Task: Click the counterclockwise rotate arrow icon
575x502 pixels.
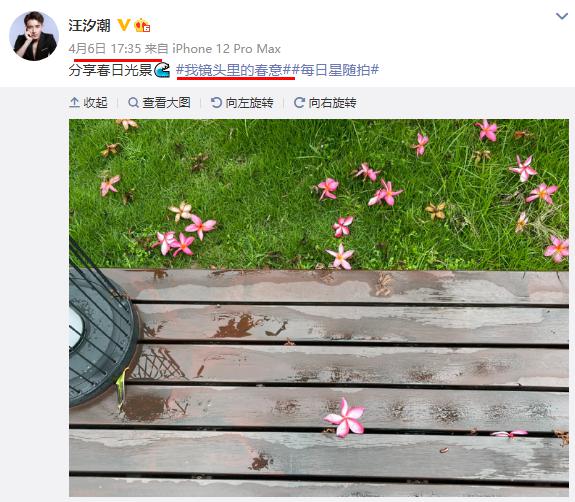Action: click(x=216, y=103)
